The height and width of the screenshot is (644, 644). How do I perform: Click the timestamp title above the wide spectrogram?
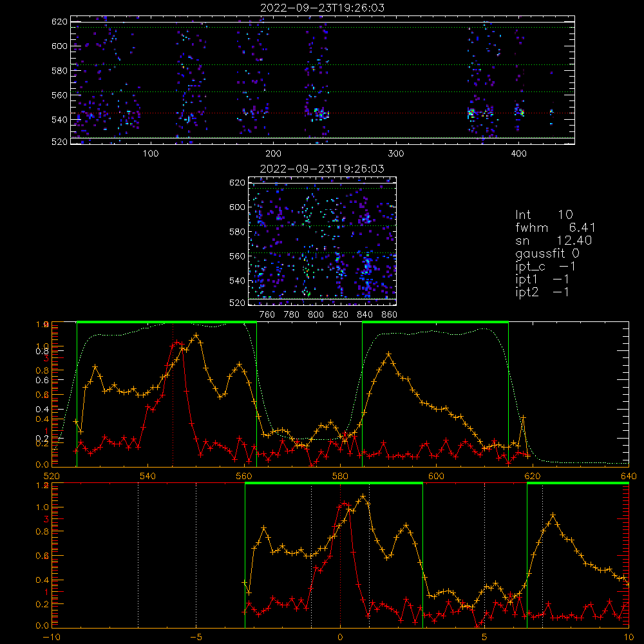click(323, 8)
